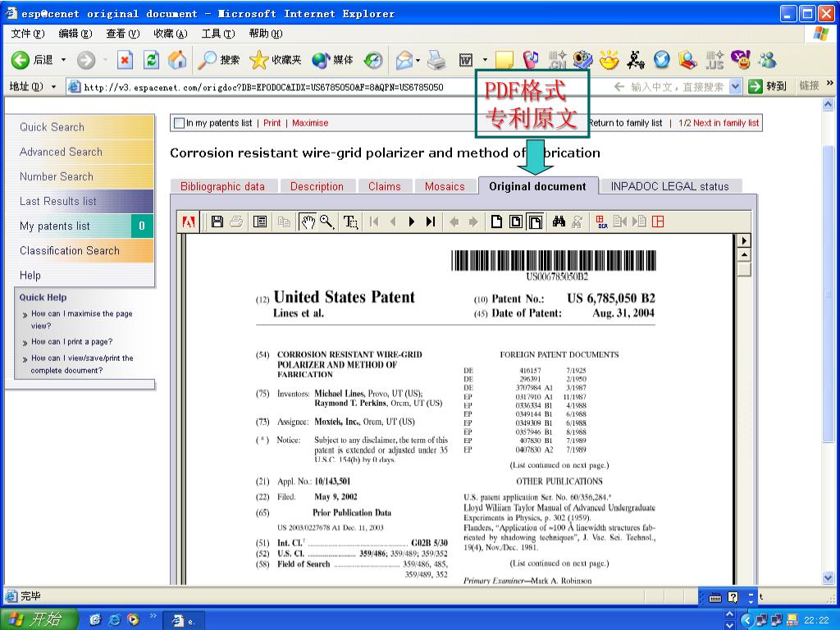Viewport: 840px width, 630px height.
Task: Set Actual Size page view
Action: click(x=496, y=221)
